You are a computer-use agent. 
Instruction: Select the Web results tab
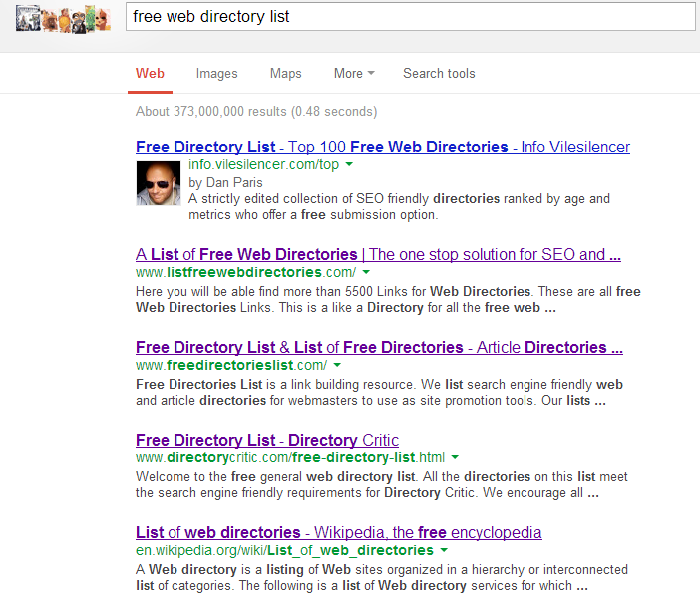(x=150, y=73)
